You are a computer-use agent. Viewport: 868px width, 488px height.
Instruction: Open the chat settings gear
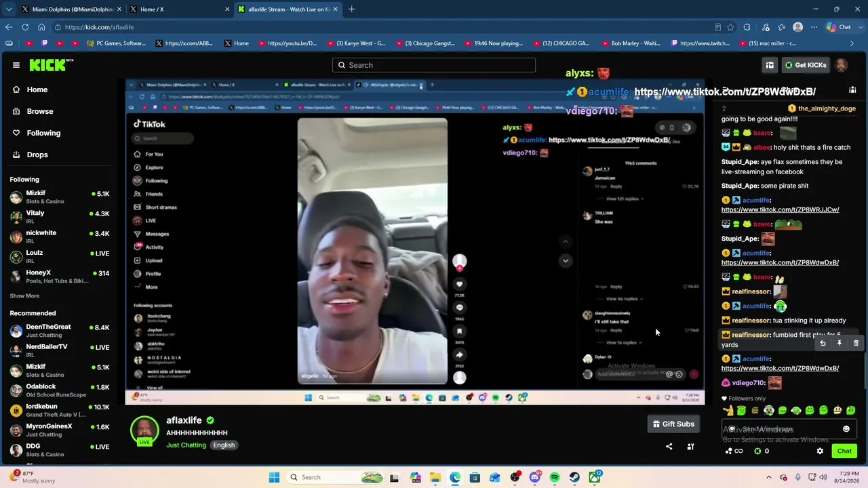tap(820, 451)
